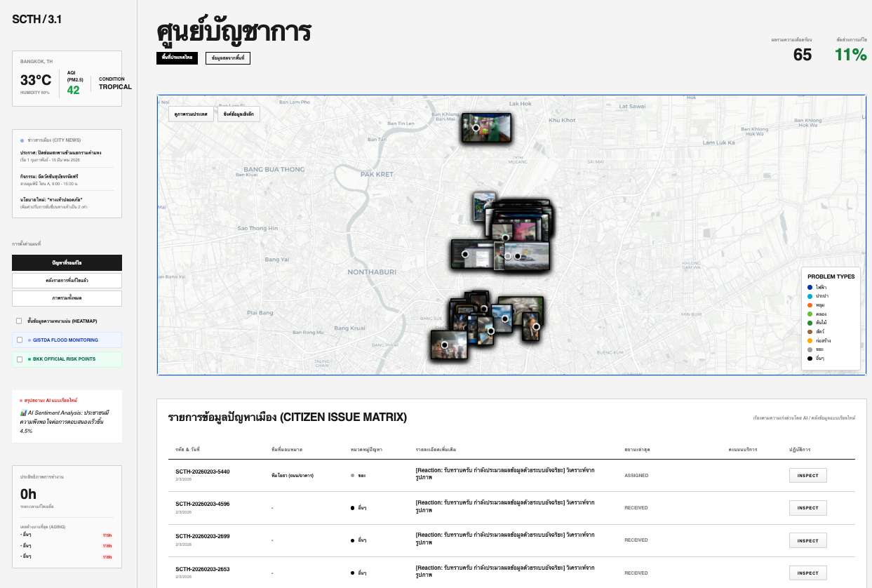This screenshot has height=588, width=872.
Task: Enable the GISTDA Flood Monitoring checkbox
Action: [20, 340]
